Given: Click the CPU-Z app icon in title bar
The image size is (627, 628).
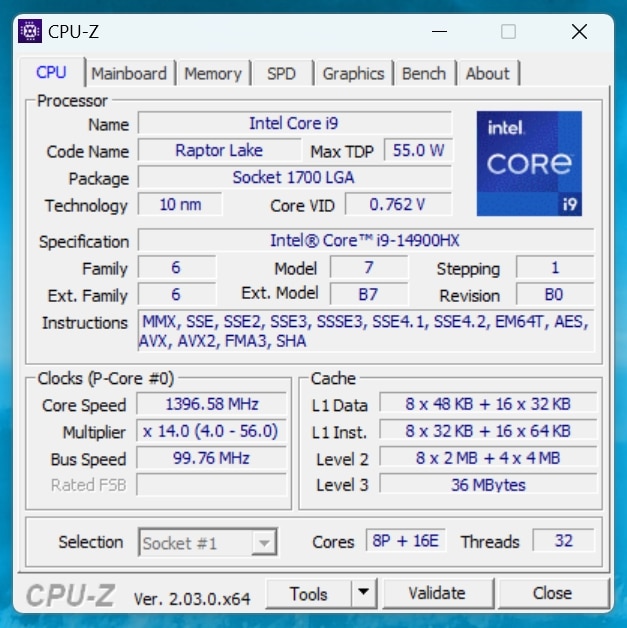Looking at the screenshot, I should click(30, 31).
